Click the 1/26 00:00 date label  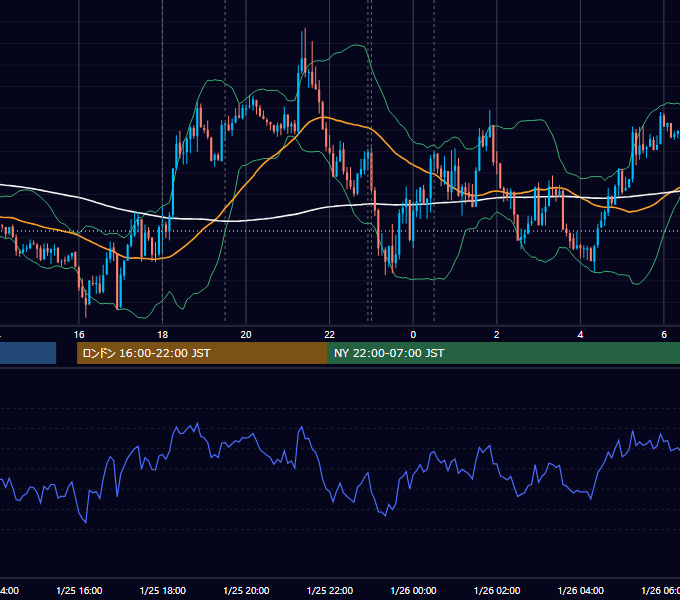pos(413,591)
